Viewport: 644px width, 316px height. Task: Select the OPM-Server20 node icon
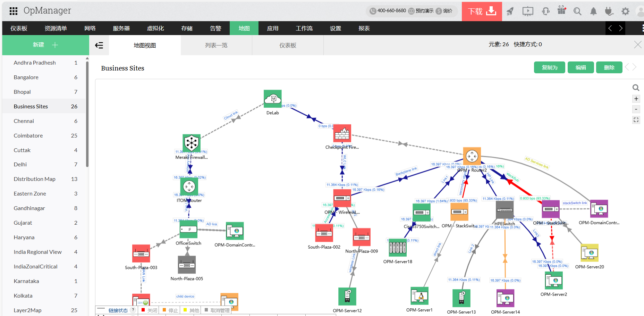pyautogui.click(x=590, y=253)
